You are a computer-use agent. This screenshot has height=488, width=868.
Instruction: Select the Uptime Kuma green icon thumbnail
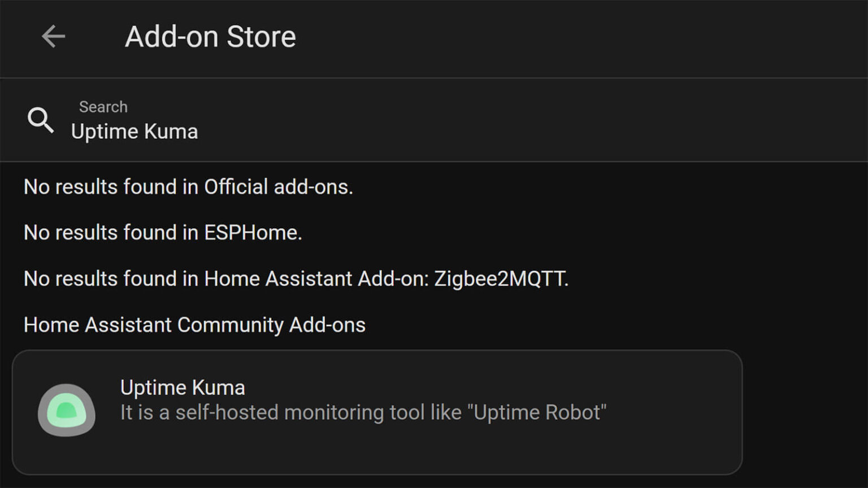coord(66,412)
